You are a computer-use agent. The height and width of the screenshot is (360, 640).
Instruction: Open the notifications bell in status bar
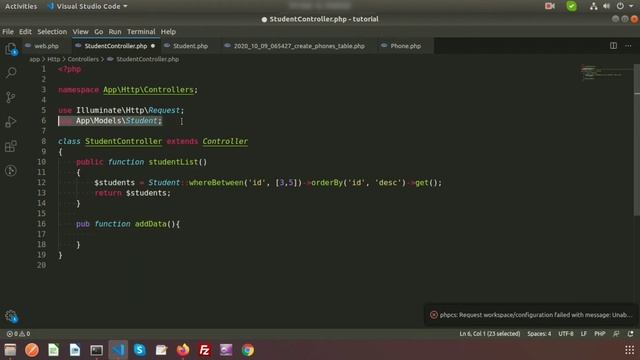click(630, 334)
